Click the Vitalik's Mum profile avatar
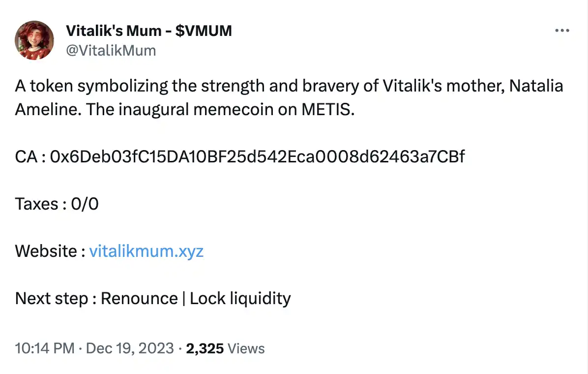The width and height of the screenshot is (588, 374). click(x=34, y=41)
